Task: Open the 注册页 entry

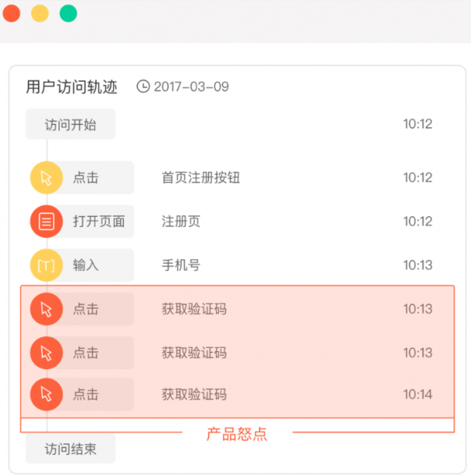Action: 181,222
